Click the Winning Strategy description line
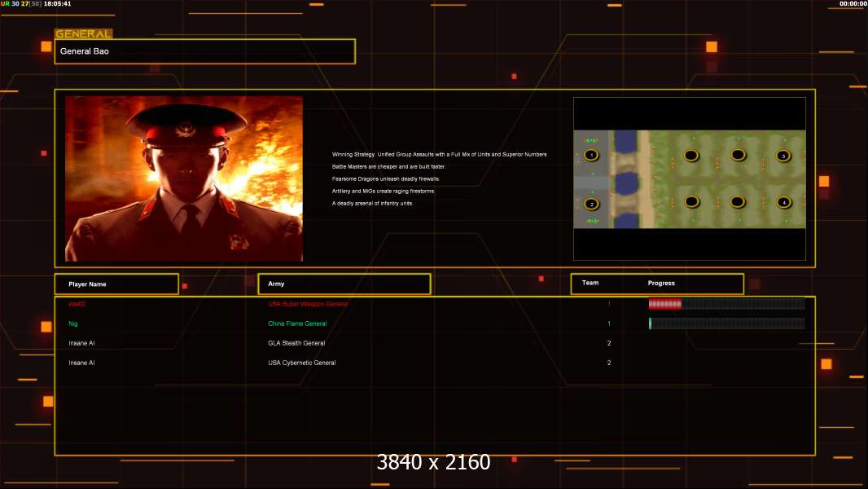 point(439,155)
